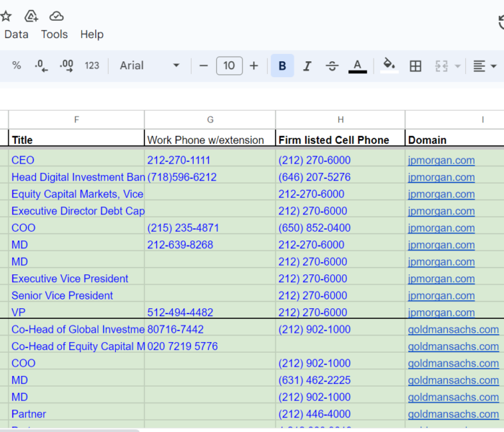The width and height of the screenshot is (504, 432).
Task: Select column H header
Action: [x=341, y=120]
